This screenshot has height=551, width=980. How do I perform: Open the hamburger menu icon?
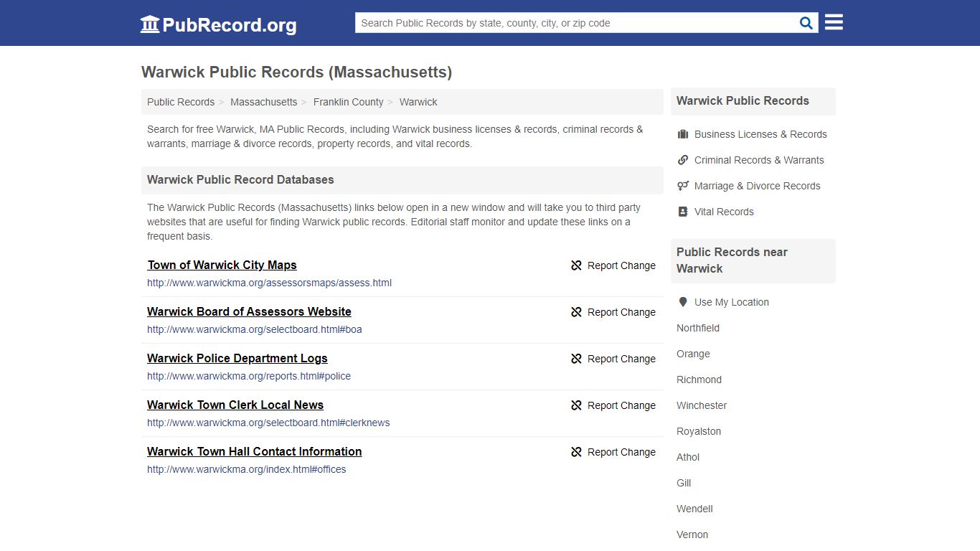(834, 22)
